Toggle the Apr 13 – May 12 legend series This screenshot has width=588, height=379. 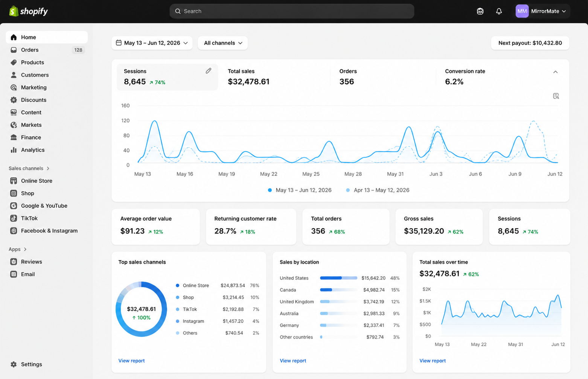pos(378,190)
